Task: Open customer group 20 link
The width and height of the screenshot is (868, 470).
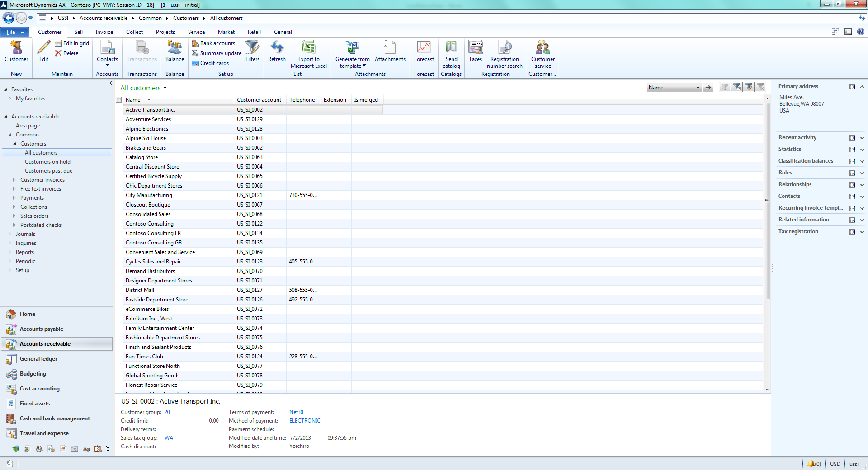Action: (x=167, y=412)
